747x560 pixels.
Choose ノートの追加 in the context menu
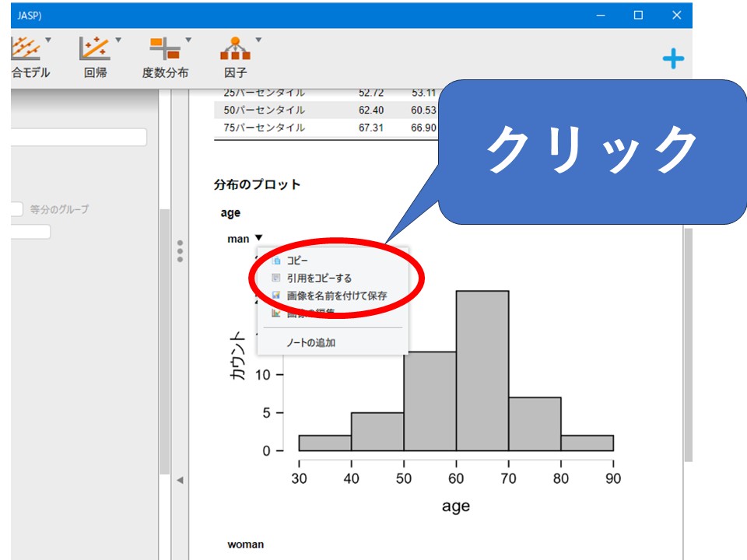coord(310,342)
